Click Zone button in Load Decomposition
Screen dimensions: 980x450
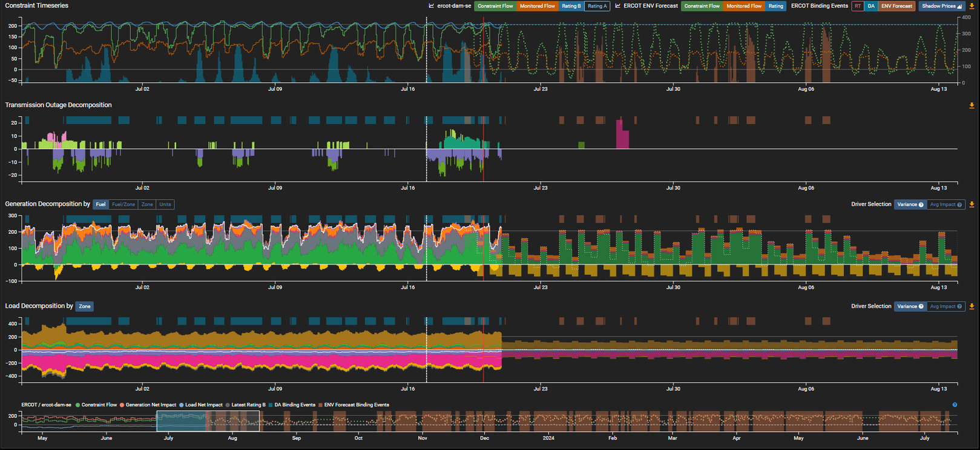[85, 306]
